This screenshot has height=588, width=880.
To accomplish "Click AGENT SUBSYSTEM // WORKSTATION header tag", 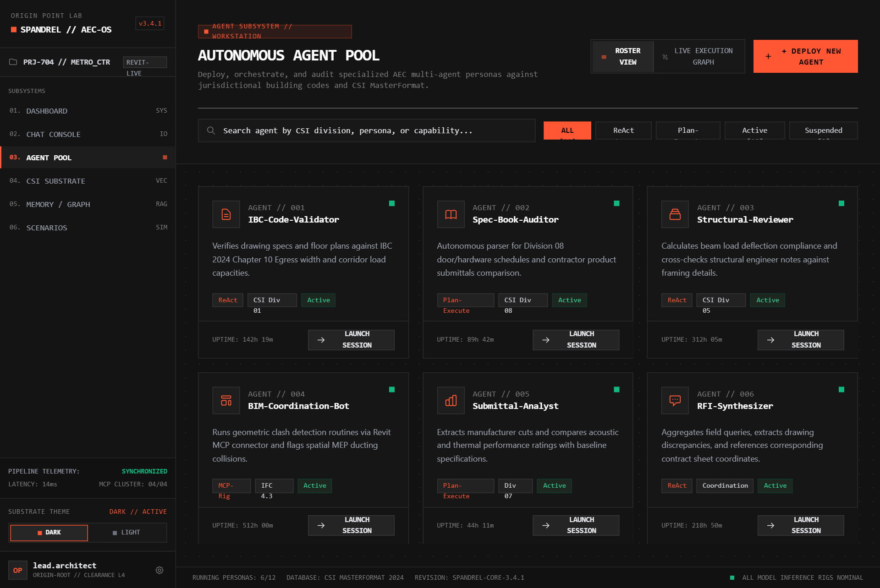I will click(275, 32).
